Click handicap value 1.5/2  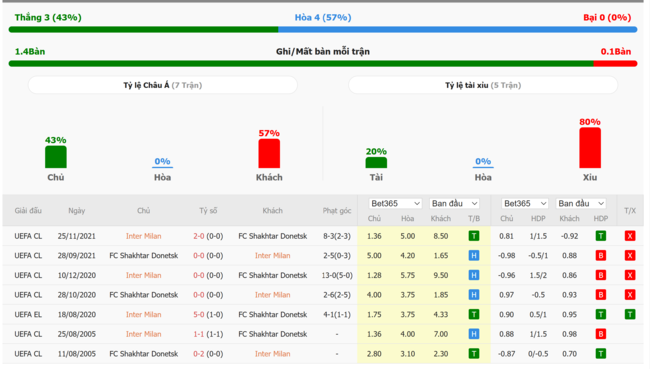pos(538,275)
